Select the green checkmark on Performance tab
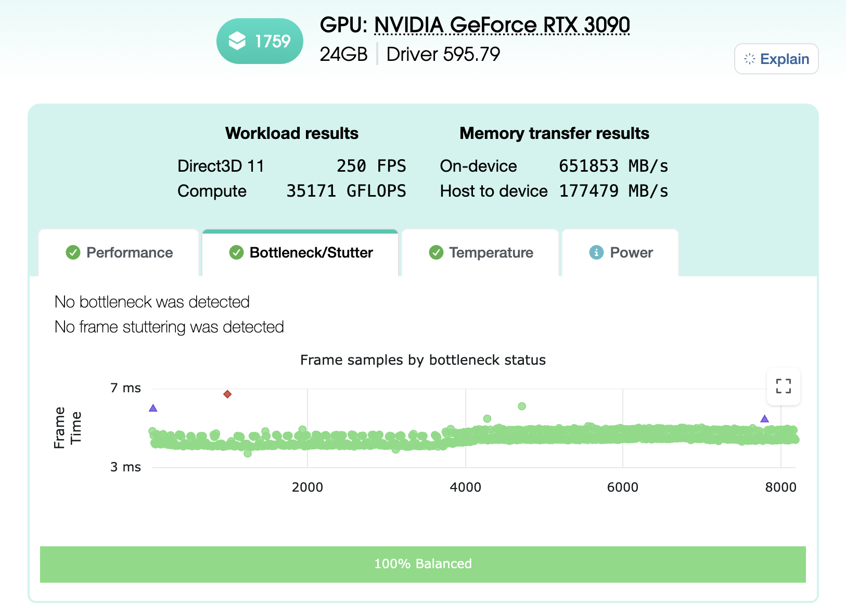Viewport: 846px width, 616px height. (x=73, y=253)
